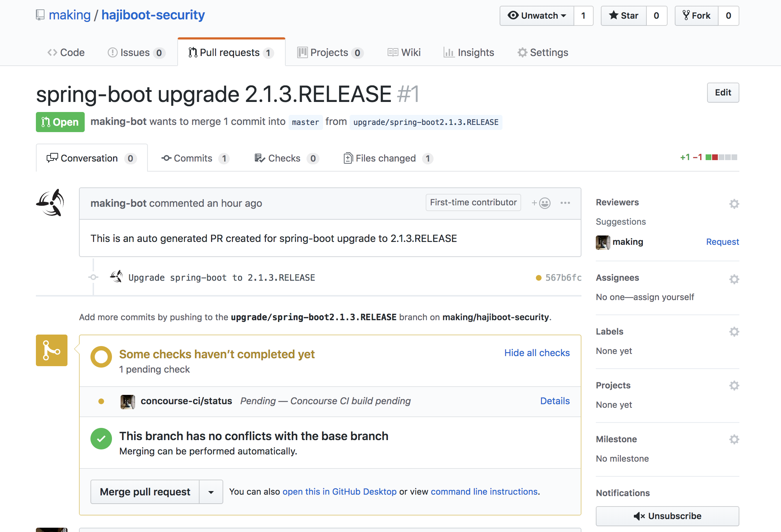Open the Unwatch dropdown
Screen dimensions: 781x532
(537, 16)
